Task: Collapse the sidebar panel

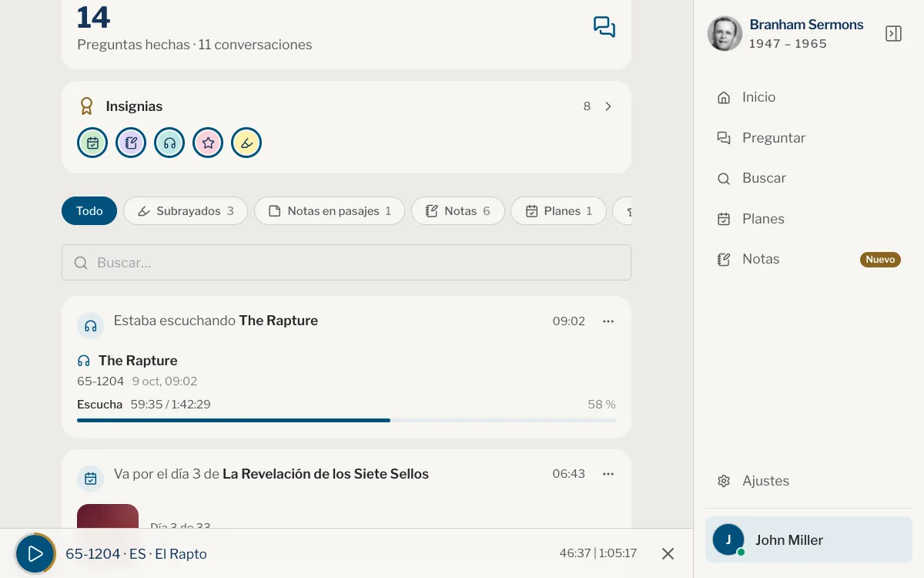Action: (x=893, y=34)
